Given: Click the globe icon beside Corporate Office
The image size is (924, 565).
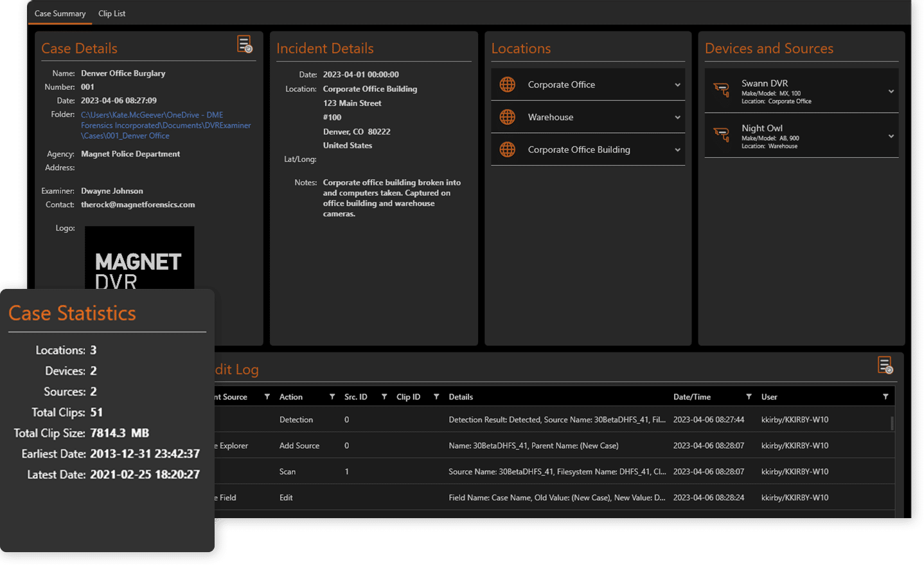Looking at the screenshot, I should (x=508, y=84).
